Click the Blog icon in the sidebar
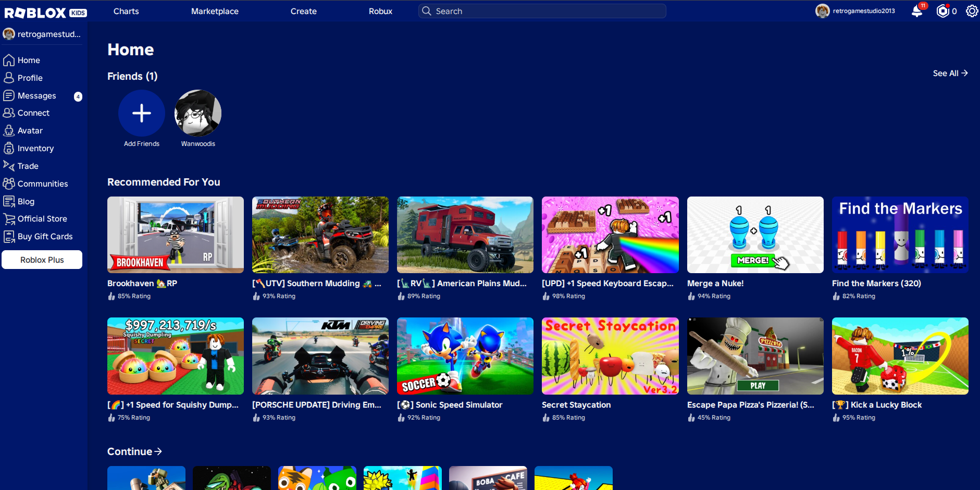 point(9,201)
